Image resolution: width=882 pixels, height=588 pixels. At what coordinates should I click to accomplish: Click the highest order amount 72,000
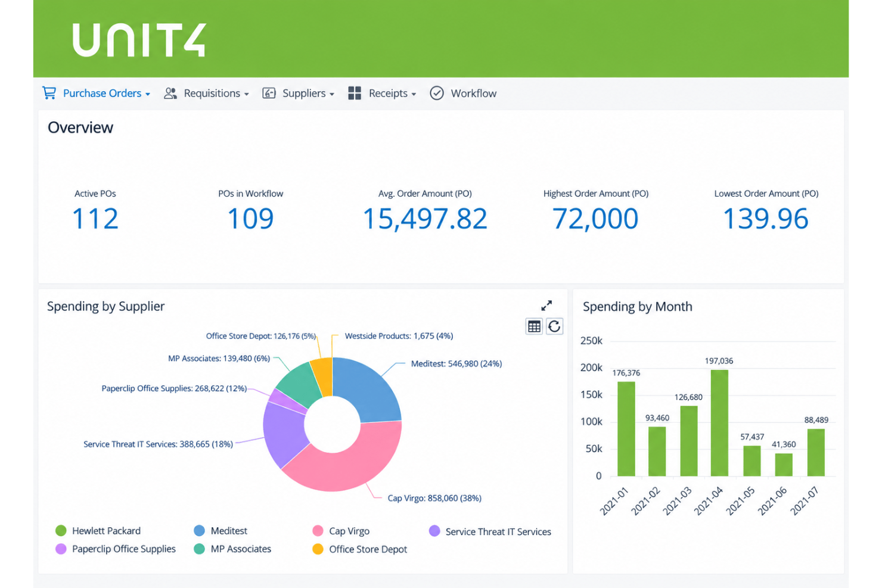point(595,219)
